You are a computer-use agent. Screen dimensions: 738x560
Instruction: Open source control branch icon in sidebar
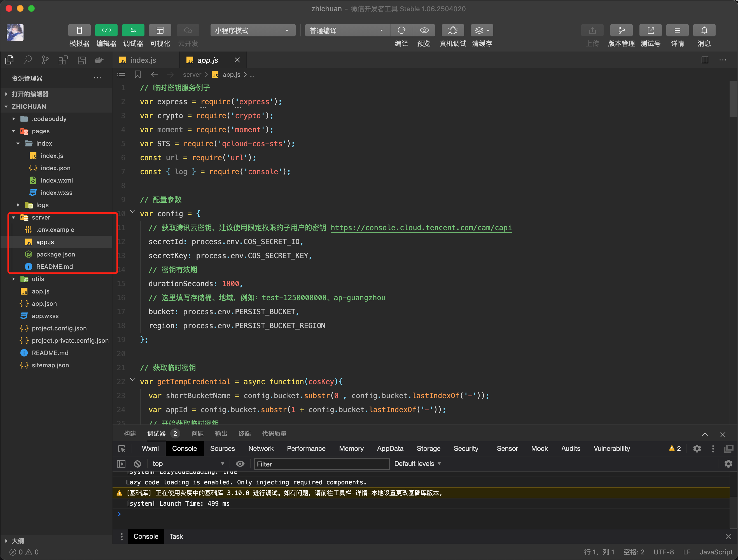pos(45,60)
